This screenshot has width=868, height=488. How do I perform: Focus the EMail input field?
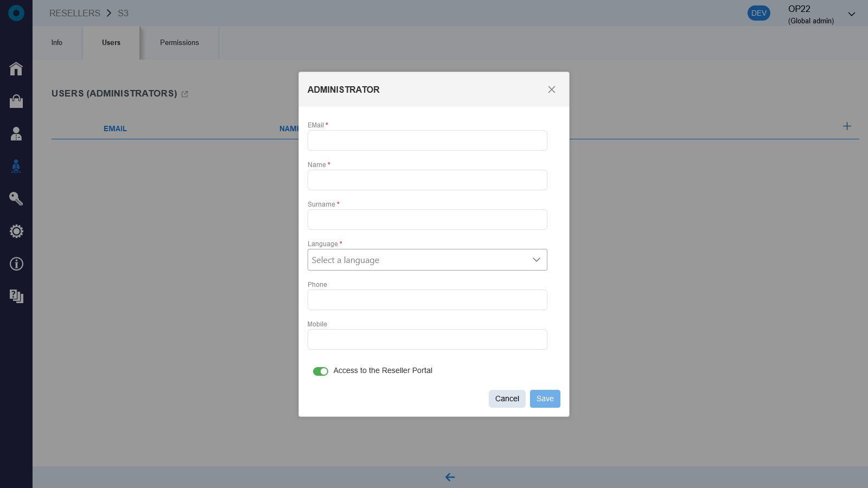(427, 140)
